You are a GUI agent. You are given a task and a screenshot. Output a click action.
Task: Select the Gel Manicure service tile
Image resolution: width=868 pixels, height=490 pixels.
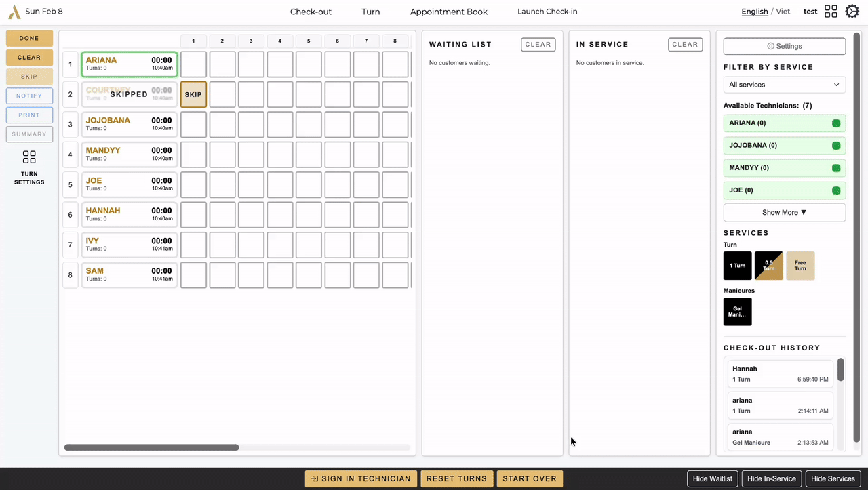737,312
